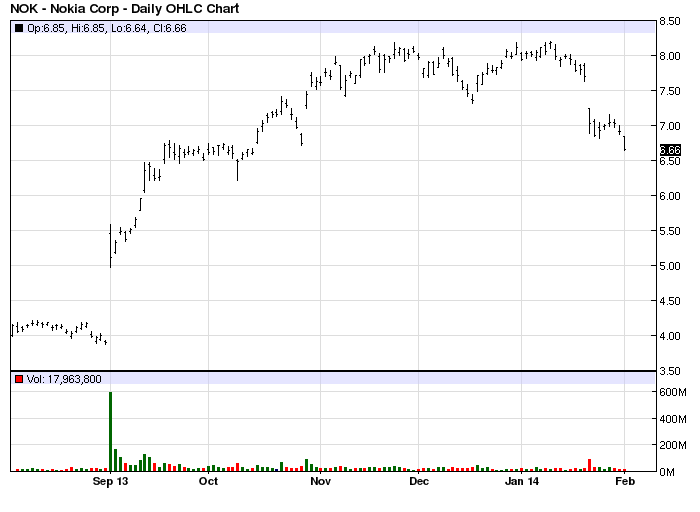Click the 5.00 price axis label
The height and width of the screenshot is (512, 700).
coord(670,266)
